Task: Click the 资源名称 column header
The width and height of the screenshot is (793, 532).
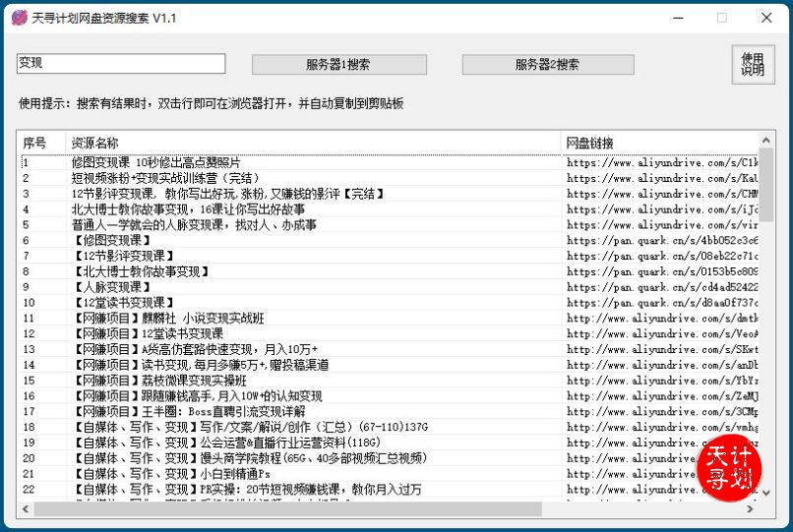Action: (313, 143)
